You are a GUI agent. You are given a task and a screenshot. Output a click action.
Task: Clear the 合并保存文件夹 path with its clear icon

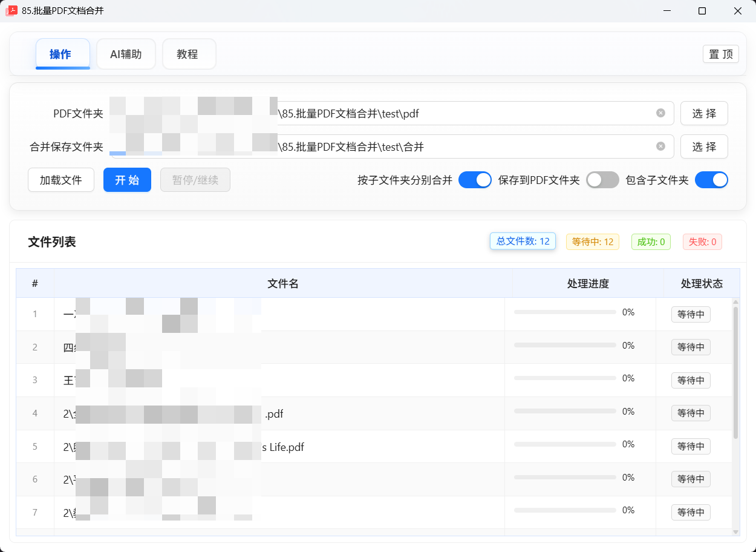pos(660,146)
